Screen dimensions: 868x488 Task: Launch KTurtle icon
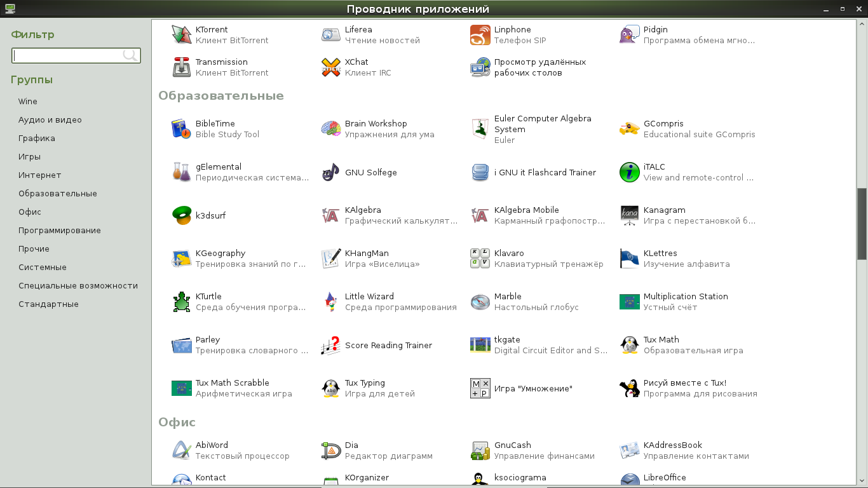click(182, 302)
